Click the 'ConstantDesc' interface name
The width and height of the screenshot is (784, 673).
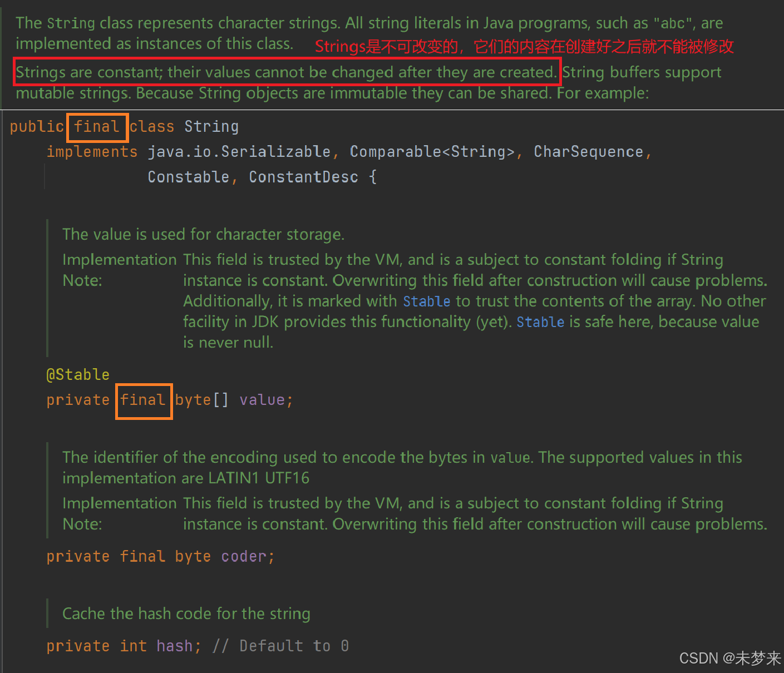tap(303, 177)
